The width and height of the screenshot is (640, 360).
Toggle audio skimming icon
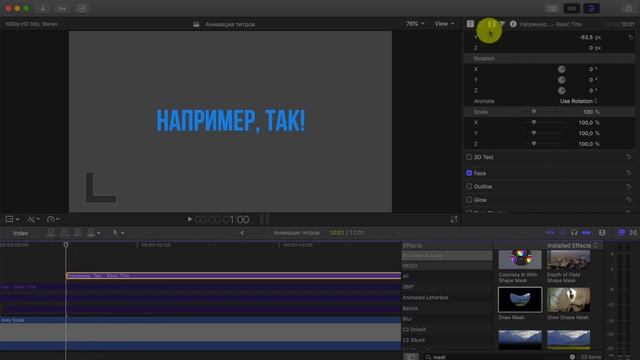click(562, 233)
